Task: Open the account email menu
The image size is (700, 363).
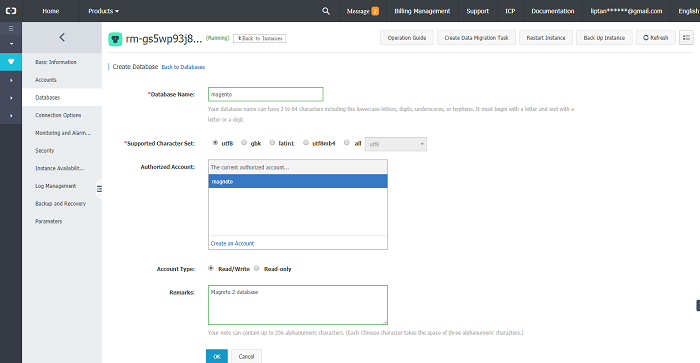Action: tap(626, 11)
